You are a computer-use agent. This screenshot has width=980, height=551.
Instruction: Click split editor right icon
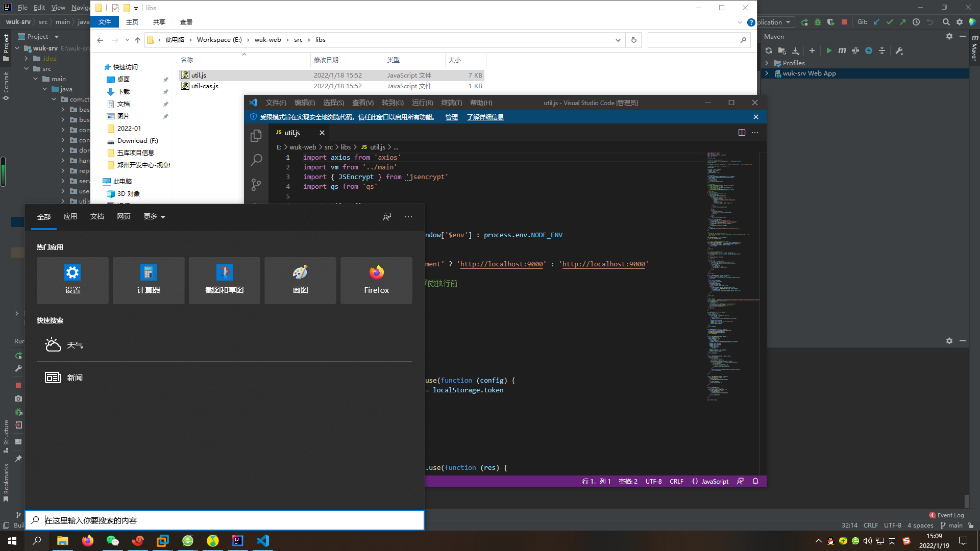[742, 133]
